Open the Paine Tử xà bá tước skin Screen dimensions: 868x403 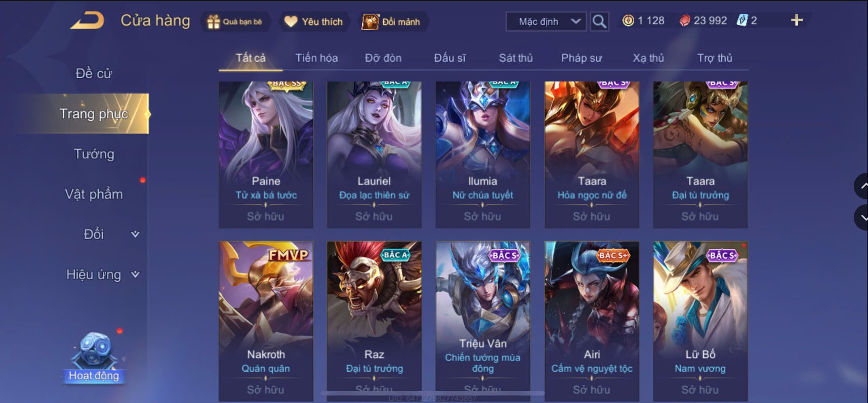click(x=266, y=155)
